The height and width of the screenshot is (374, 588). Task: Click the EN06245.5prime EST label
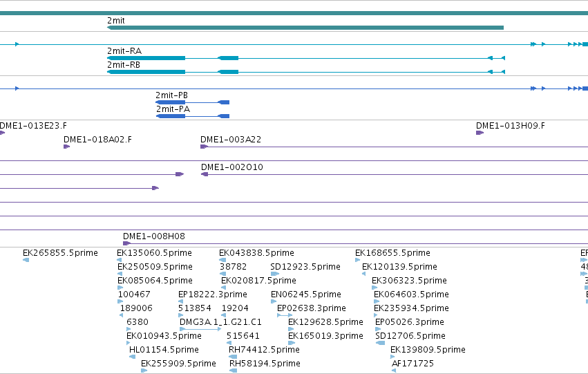306,294
